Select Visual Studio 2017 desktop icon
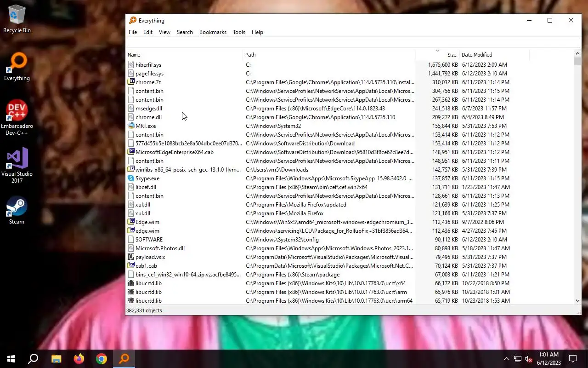This screenshot has width=588, height=368. 17,166
